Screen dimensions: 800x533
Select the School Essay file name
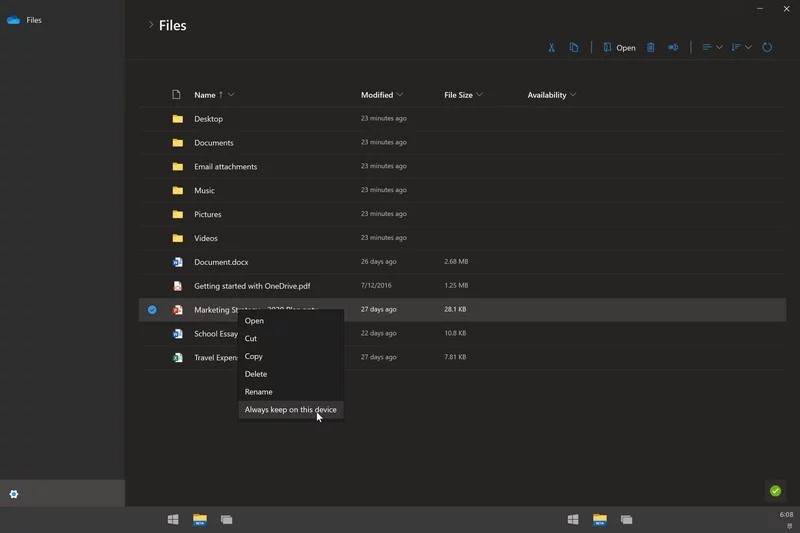(x=216, y=334)
